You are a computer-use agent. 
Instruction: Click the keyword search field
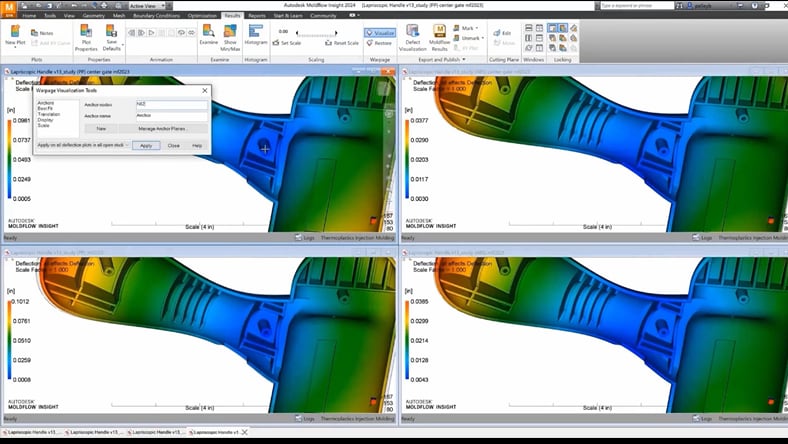click(x=637, y=6)
